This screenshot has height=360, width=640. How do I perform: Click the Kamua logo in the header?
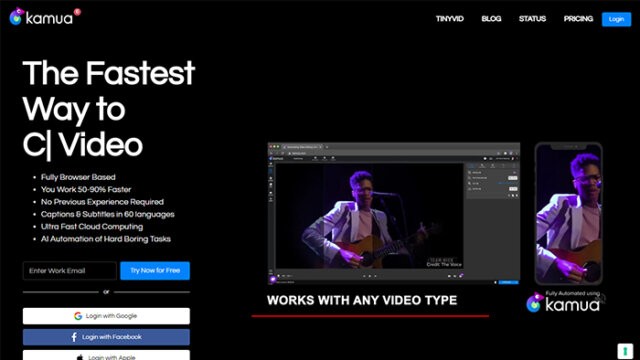(45, 17)
